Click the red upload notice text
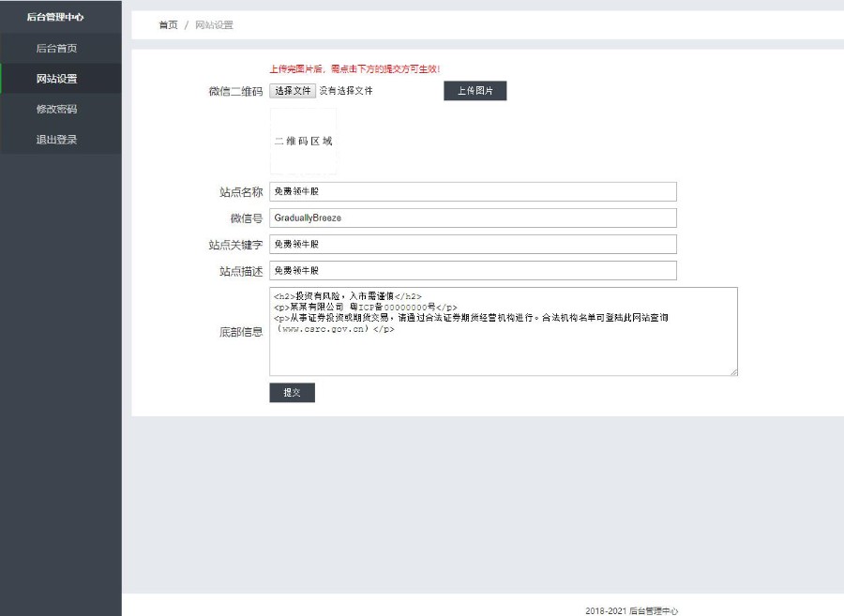This screenshot has width=844, height=616. click(354, 68)
